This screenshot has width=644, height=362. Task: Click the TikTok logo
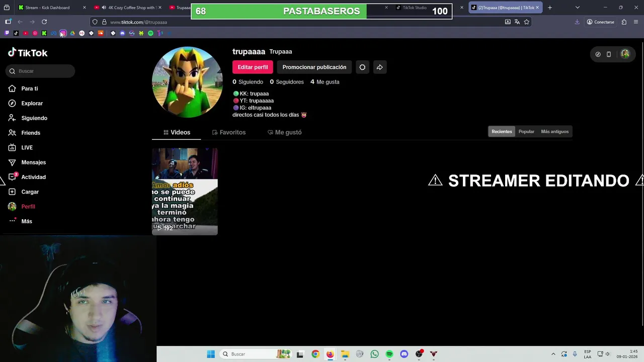[28, 53]
